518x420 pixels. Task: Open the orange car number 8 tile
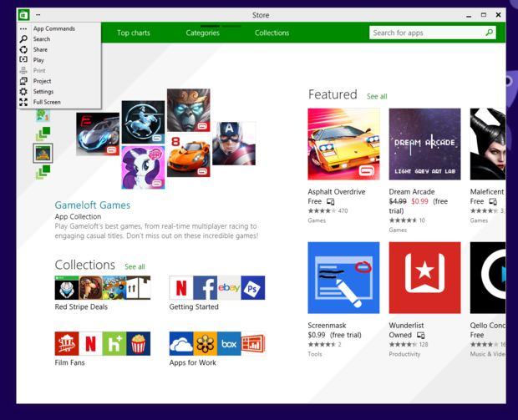(188, 155)
